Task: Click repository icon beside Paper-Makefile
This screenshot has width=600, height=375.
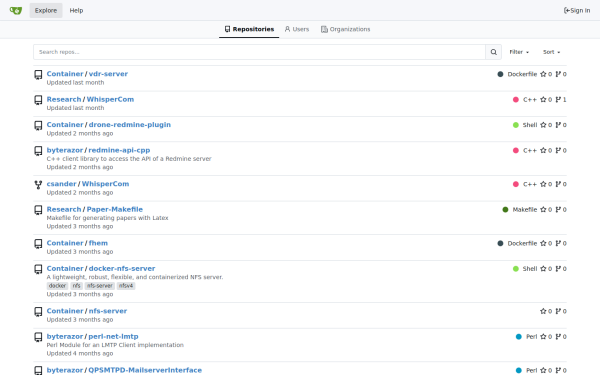Action: (38, 210)
